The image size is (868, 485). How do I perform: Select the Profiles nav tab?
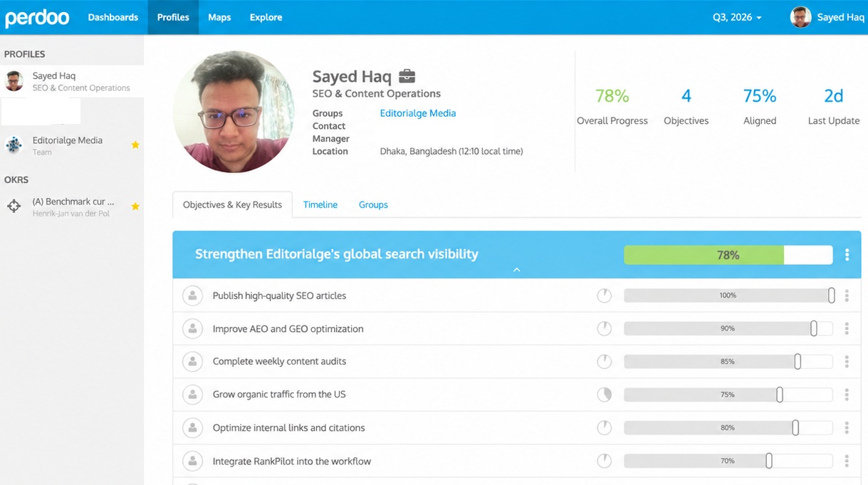pos(173,17)
